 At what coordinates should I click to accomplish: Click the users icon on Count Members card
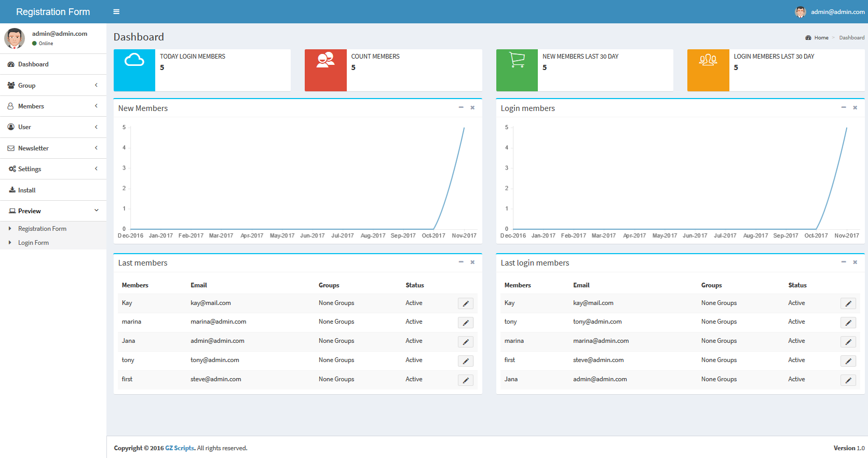click(325, 60)
